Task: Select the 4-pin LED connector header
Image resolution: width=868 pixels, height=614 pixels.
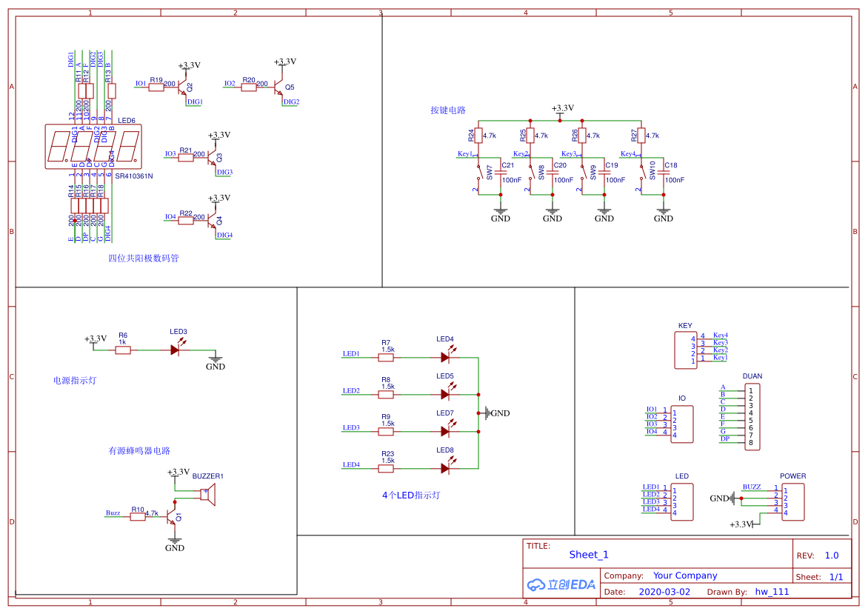Action: [x=682, y=501]
